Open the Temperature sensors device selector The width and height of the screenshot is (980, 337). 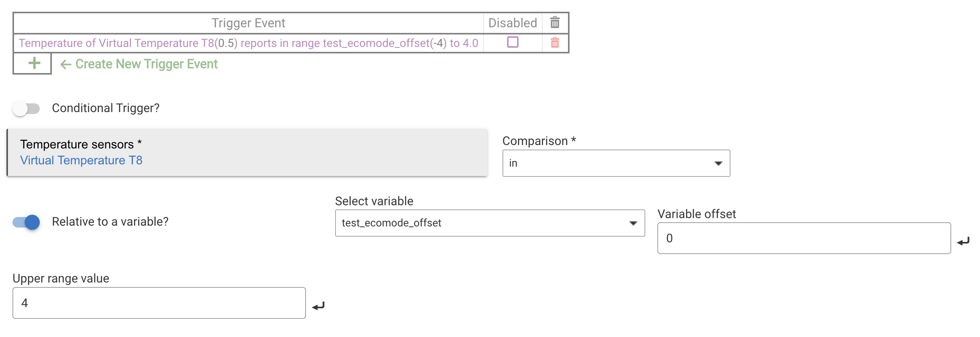[247, 153]
